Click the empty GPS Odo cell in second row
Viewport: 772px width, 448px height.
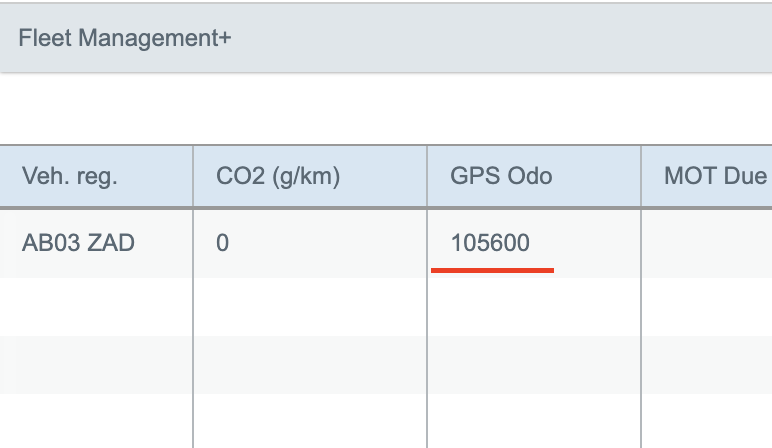point(534,306)
